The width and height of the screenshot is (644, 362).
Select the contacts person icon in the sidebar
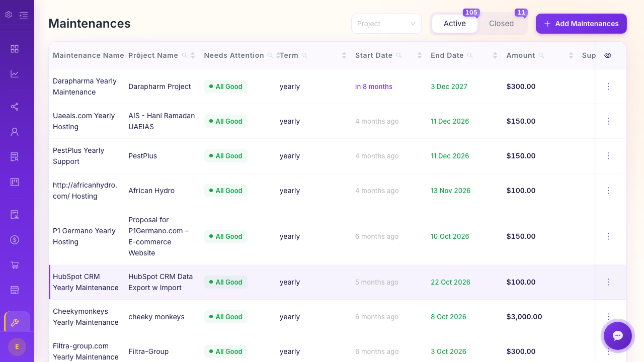(x=15, y=131)
